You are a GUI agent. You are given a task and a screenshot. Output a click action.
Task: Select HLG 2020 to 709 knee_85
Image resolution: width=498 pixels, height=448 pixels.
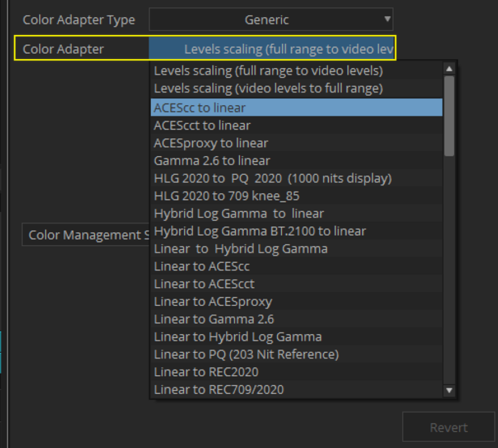click(x=296, y=195)
